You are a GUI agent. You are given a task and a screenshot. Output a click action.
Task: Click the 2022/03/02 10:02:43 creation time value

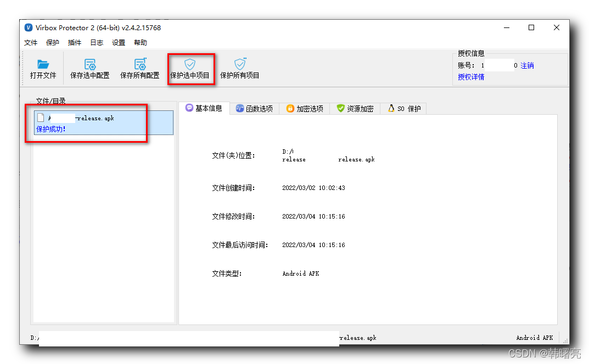click(x=313, y=188)
